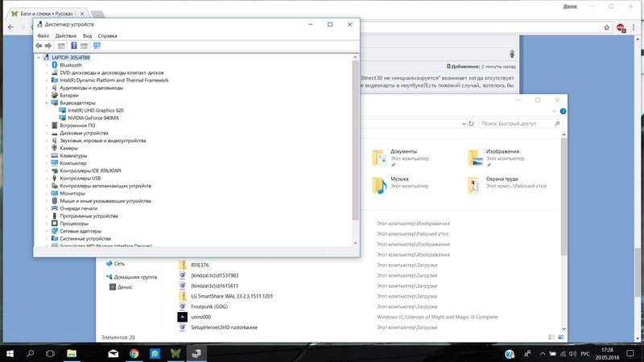Select the LG SmartShare WAL file
644x362 pixels.
pyautogui.click(x=232, y=296)
